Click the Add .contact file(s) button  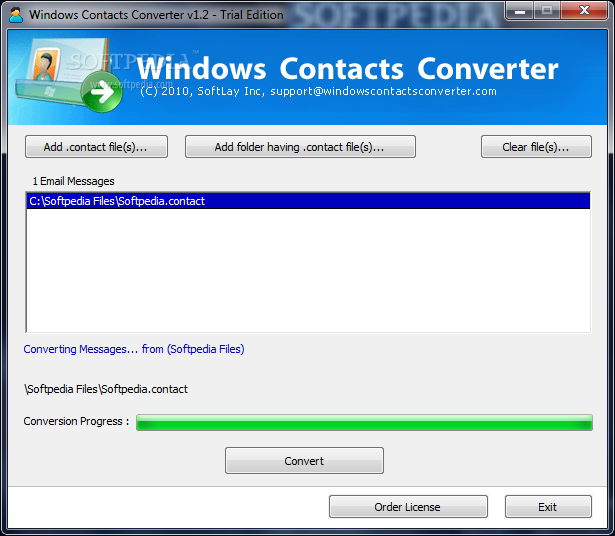[96, 147]
